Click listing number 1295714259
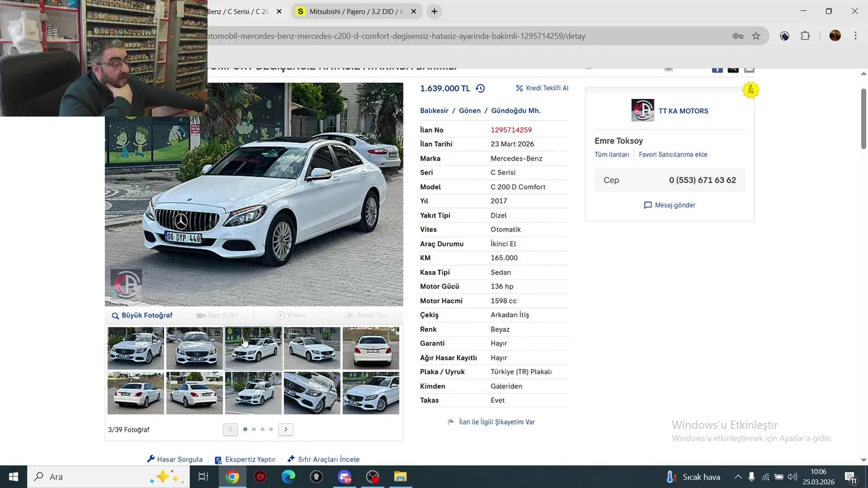868x488 pixels. [511, 130]
